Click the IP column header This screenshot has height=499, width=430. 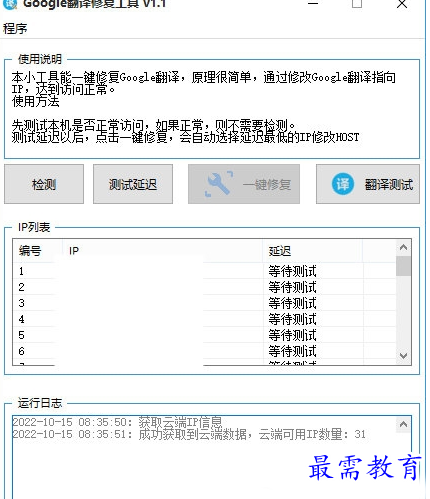click(x=162, y=251)
